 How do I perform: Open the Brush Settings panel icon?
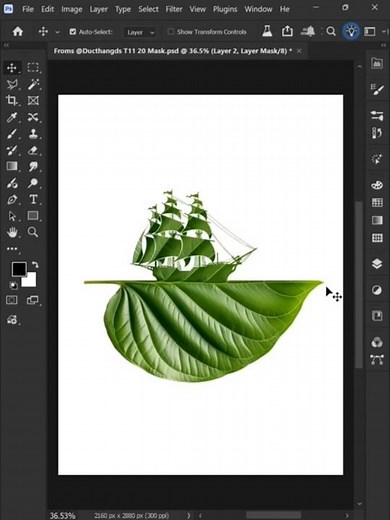pyautogui.click(x=377, y=89)
